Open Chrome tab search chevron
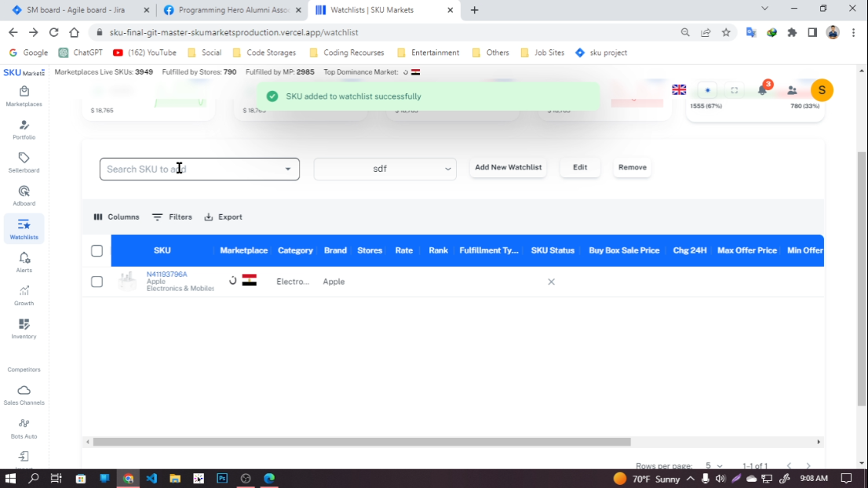Screen dimensions: 868x488 pos(764,9)
